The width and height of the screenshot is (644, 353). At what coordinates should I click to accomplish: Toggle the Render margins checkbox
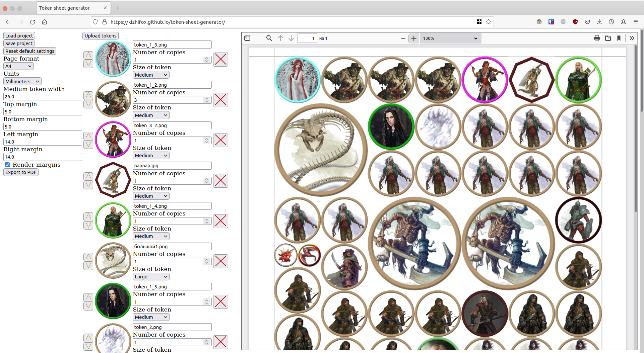pyautogui.click(x=7, y=165)
